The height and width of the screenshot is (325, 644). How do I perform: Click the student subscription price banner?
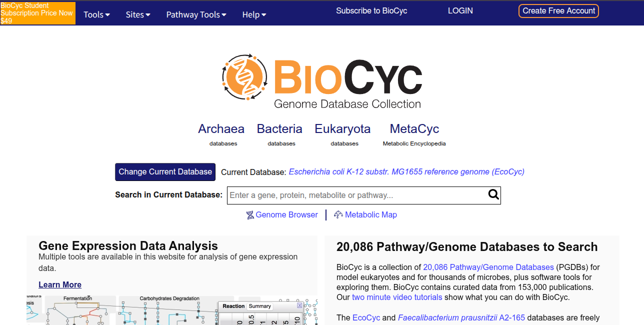click(x=37, y=13)
